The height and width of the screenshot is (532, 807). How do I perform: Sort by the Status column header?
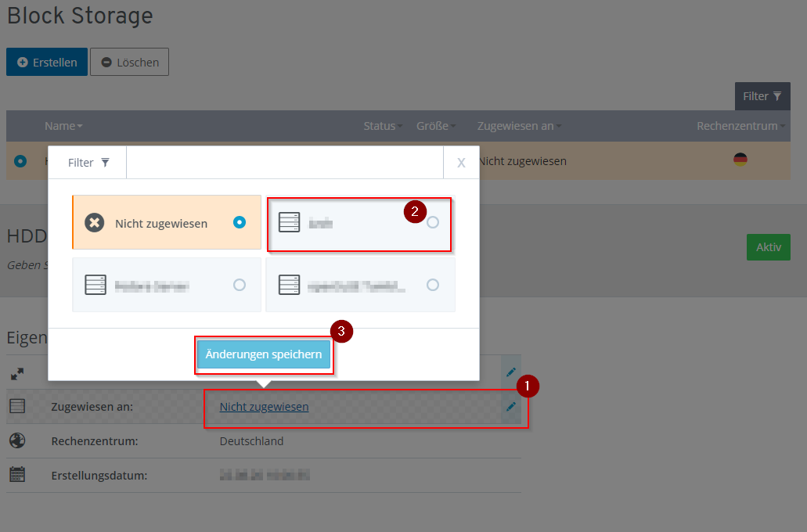click(x=383, y=126)
